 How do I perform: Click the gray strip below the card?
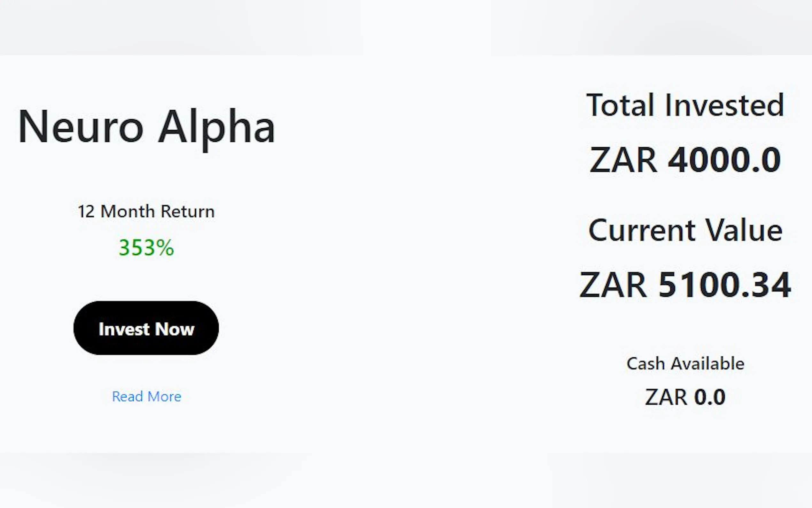[406, 480]
